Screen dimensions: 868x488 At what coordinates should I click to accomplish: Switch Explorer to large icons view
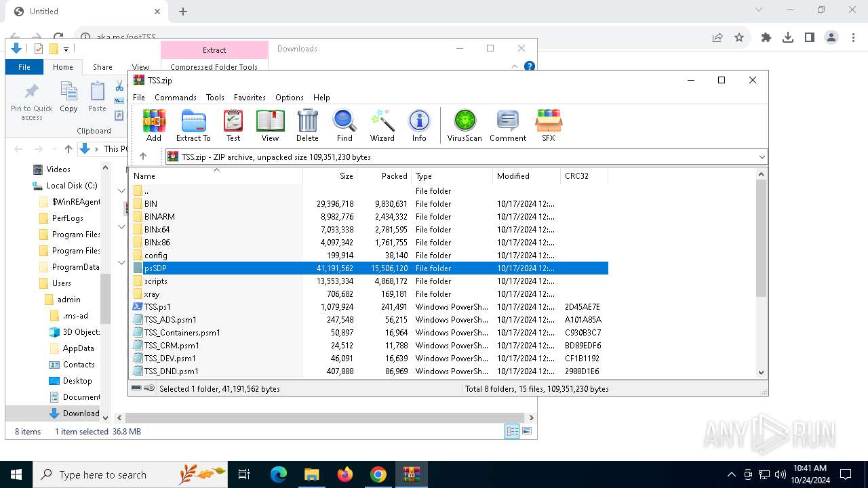point(527,431)
